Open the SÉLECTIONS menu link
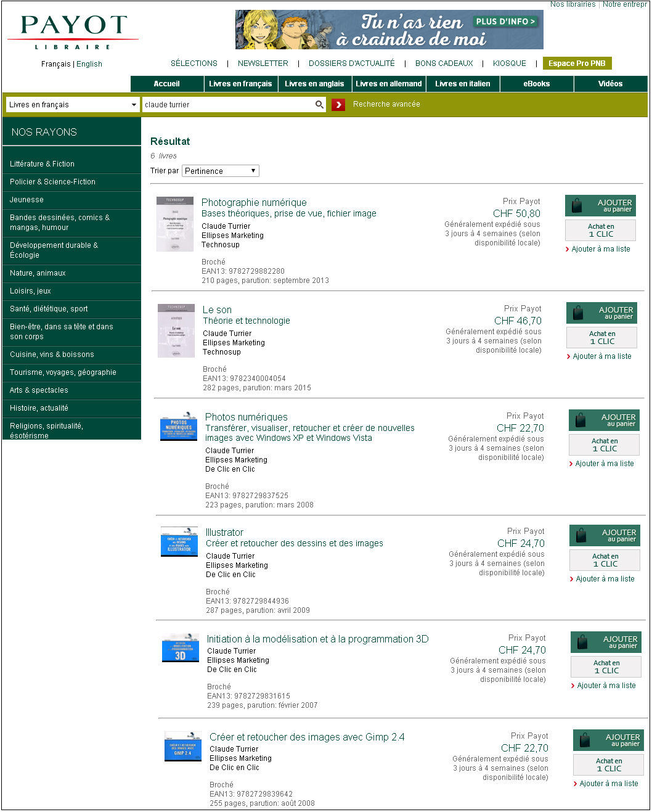652x812 pixels. click(194, 64)
